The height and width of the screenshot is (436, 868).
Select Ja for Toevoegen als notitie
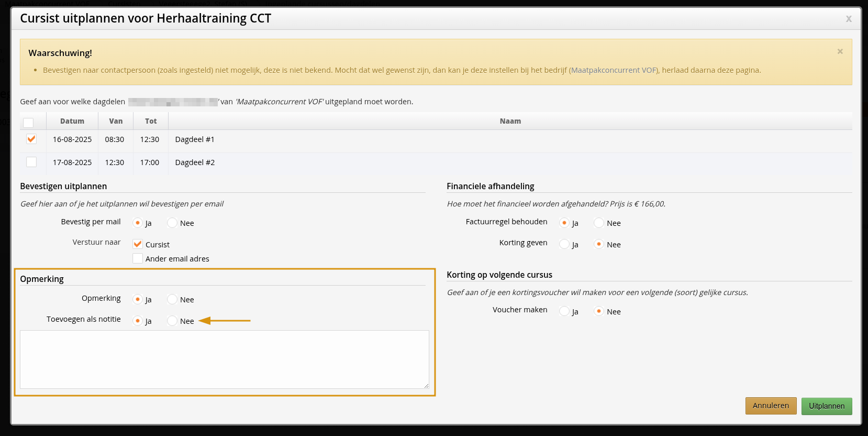point(138,321)
